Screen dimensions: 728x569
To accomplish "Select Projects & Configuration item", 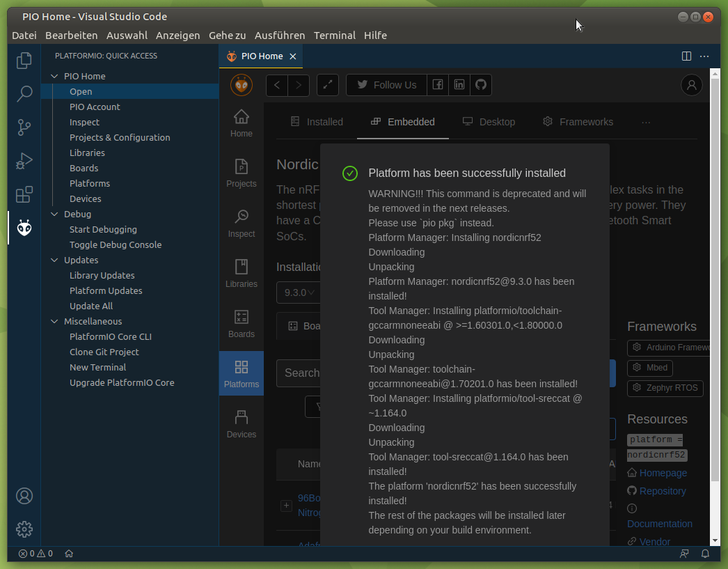I will (x=120, y=137).
